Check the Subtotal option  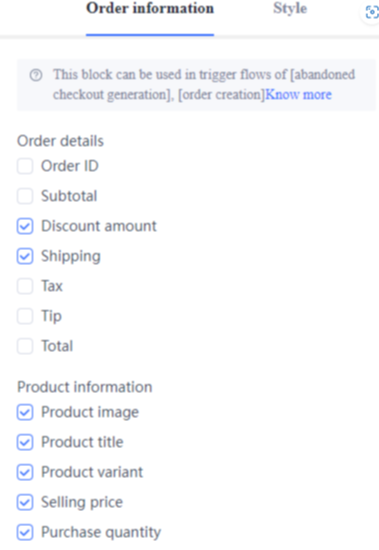coord(25,196)
